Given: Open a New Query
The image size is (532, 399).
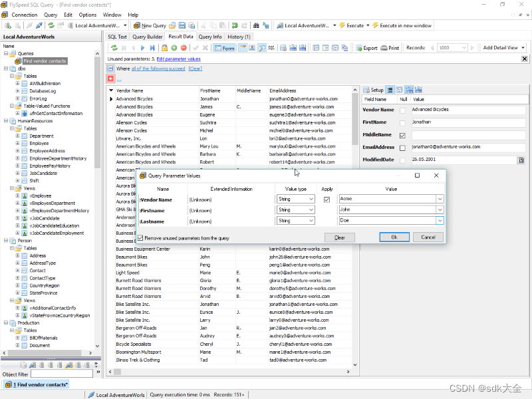Looking at the screenshot, I should (154, 25).
